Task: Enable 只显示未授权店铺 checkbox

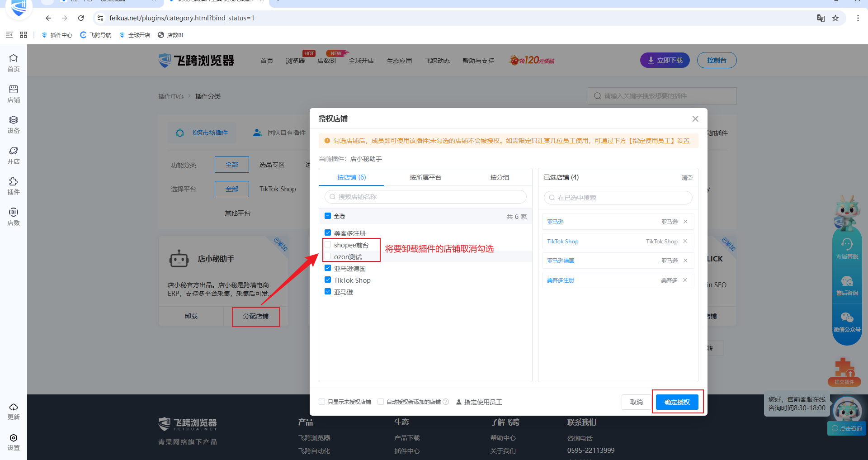Action: pyautogui.click(x=322, y=402)
